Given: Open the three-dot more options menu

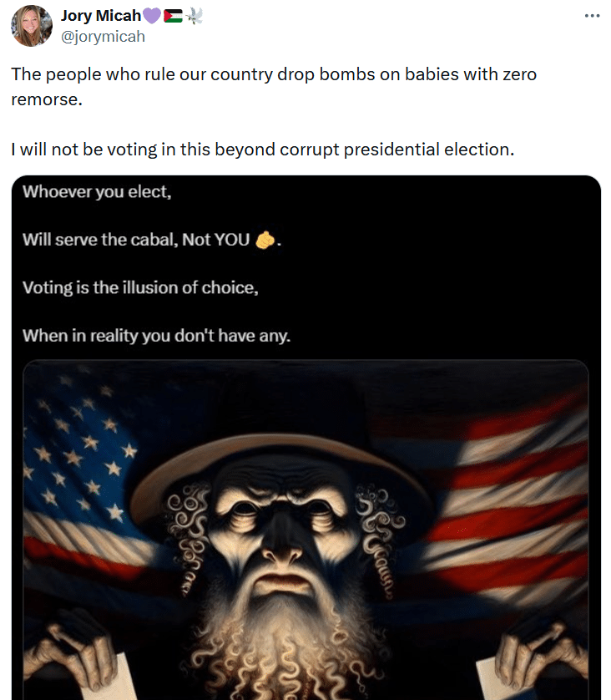Looking at the screenshot, I should [592, 16].
